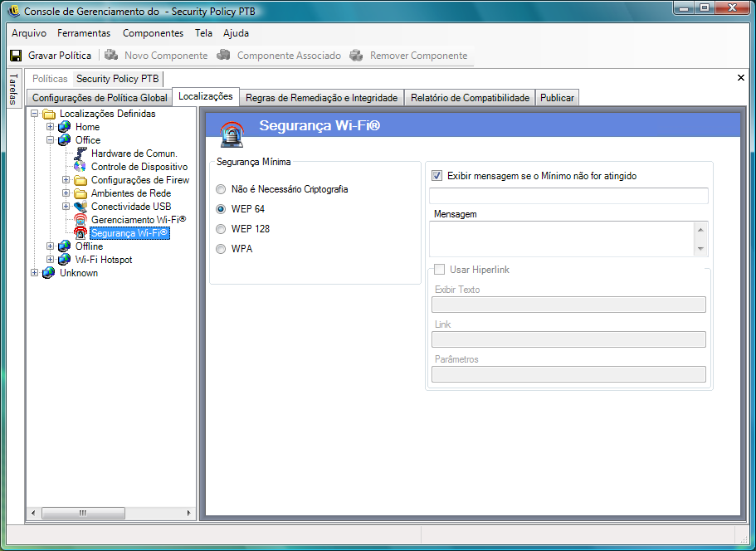The height and width of the screenshot is (551, 756).
Task: Click the Localizações tab
Action: (206, 96)
